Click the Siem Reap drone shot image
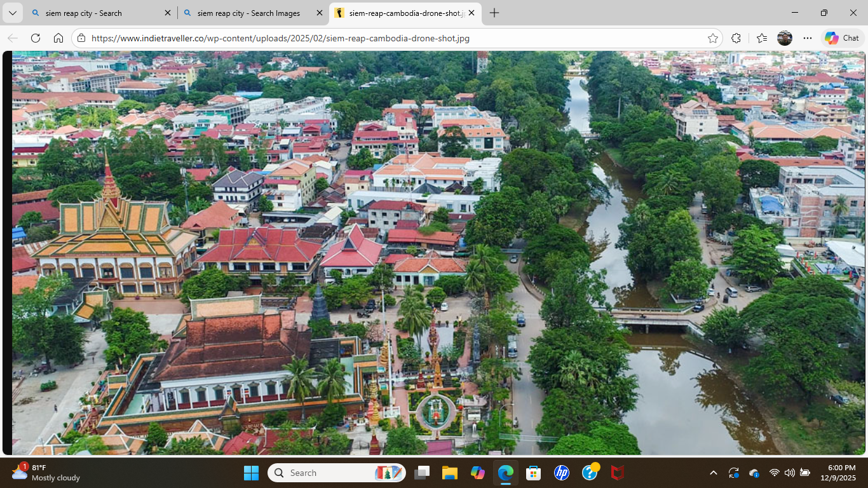The height and width of the screenshot is (488, 868). tap(438, 253)
